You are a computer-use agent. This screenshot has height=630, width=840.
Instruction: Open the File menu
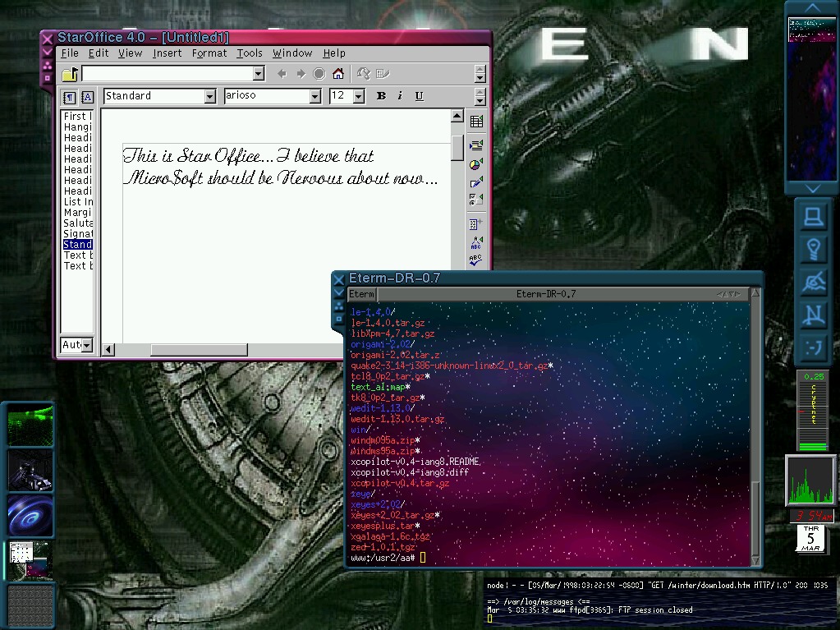click(x=70, y=53)
